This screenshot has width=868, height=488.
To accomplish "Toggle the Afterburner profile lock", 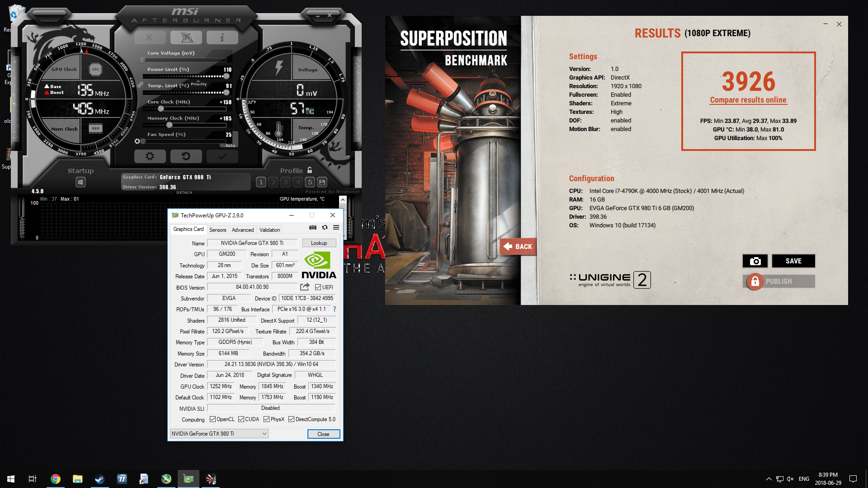I will tap(310, 170).
